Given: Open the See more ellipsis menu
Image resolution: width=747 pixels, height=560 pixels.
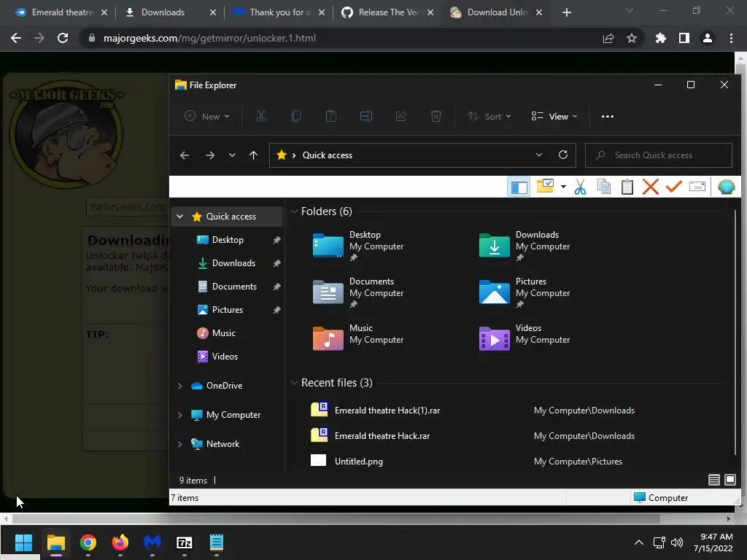Looking at the screenshot, I should click(608, 116).
